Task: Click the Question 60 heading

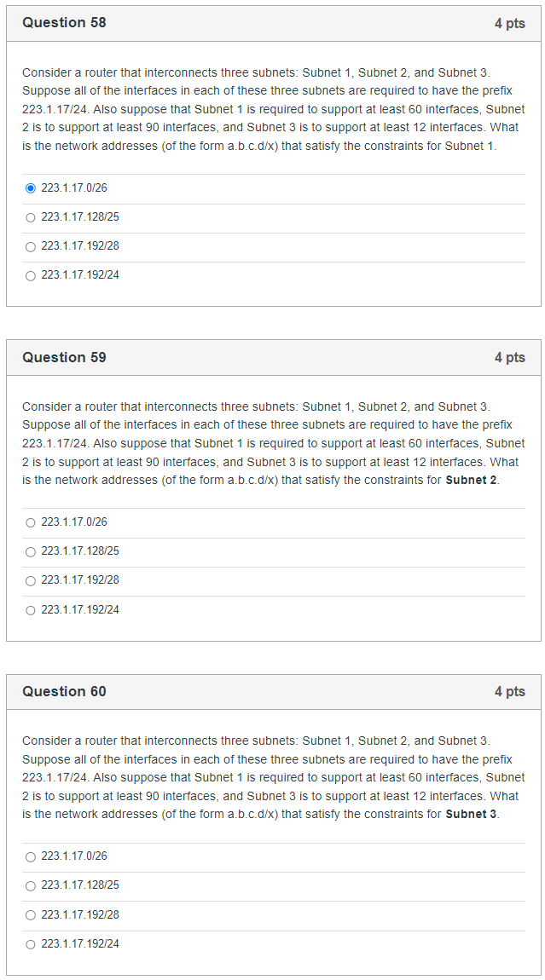Action: (63, 691)
